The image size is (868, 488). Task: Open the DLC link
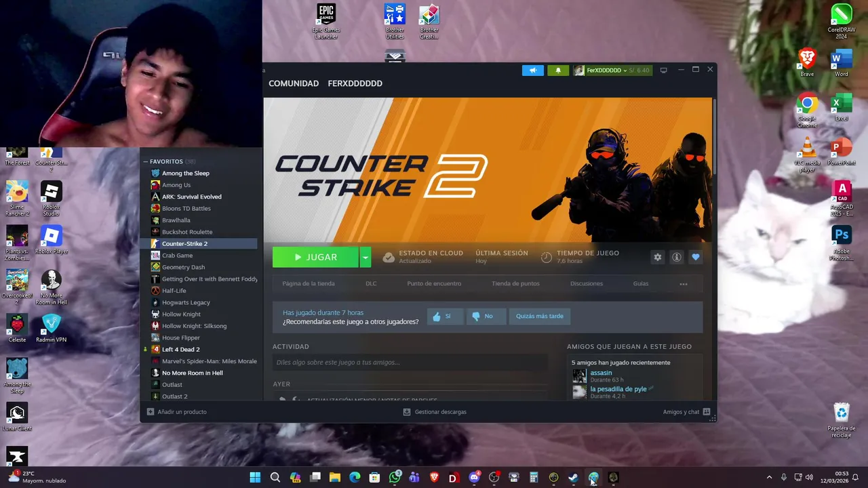point(371,284)
